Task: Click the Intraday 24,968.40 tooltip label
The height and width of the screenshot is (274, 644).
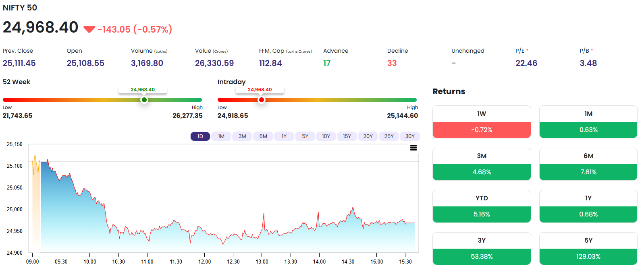Action: pos(260,90)
